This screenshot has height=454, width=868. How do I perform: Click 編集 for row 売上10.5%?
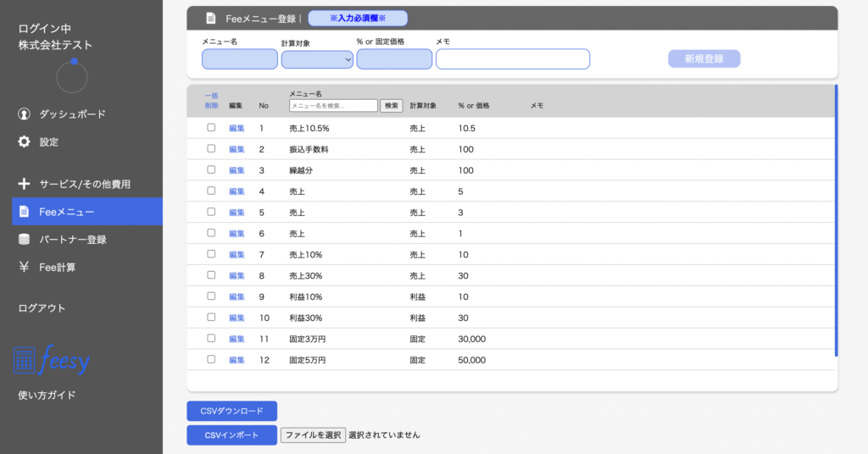[x=237, y=128]
